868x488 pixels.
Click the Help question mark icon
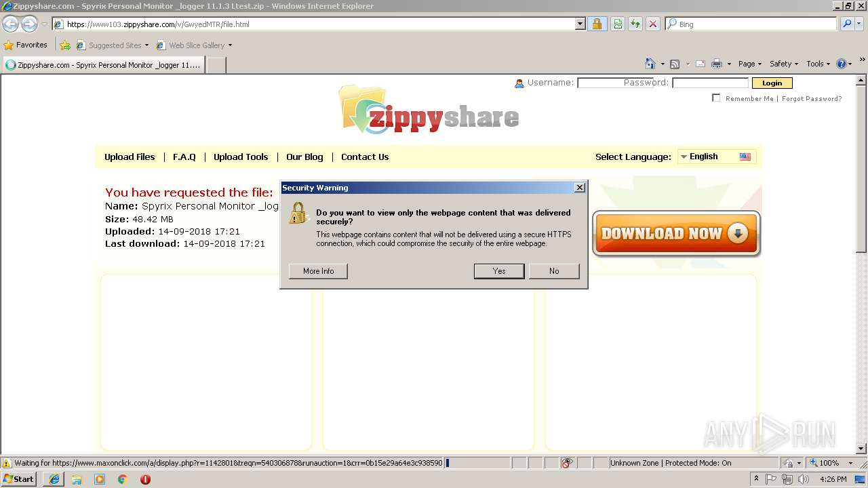(842, 64)
